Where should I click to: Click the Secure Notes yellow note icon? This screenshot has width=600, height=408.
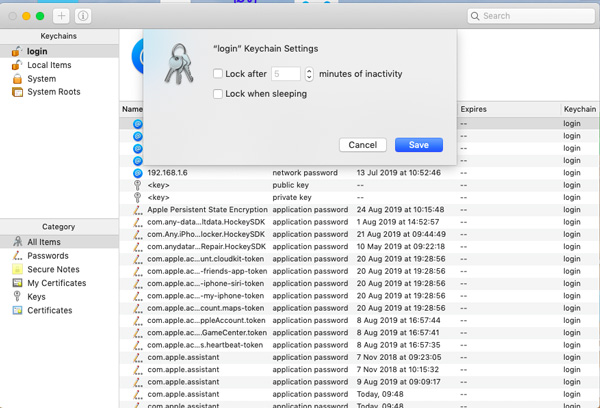pos(17,269)
